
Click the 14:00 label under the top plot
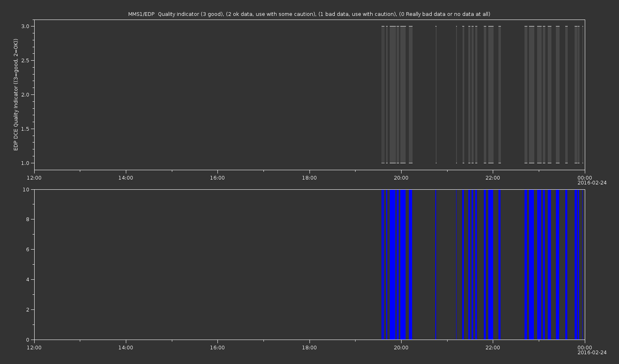(126, 177)
